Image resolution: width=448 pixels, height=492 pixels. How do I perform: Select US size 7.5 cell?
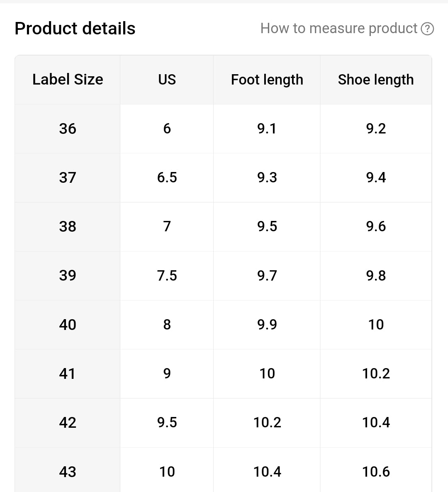pos(167,275)
